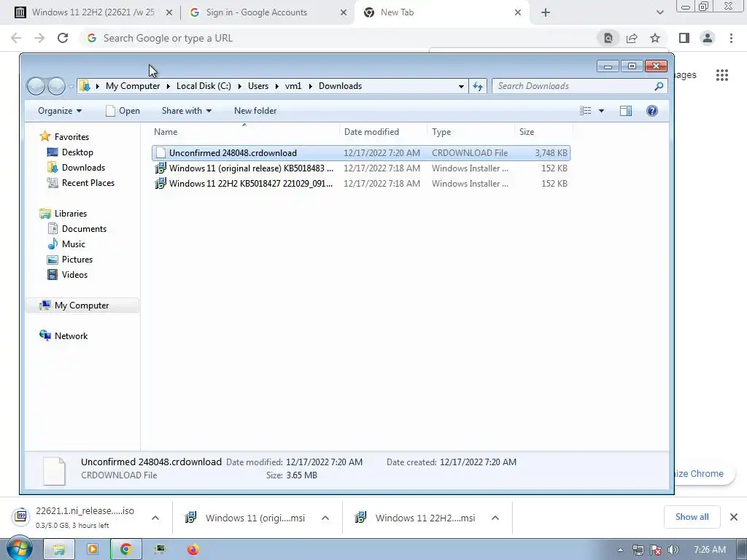
Task: Click Users breadcrumb segment
Action: tap(258, 86)
